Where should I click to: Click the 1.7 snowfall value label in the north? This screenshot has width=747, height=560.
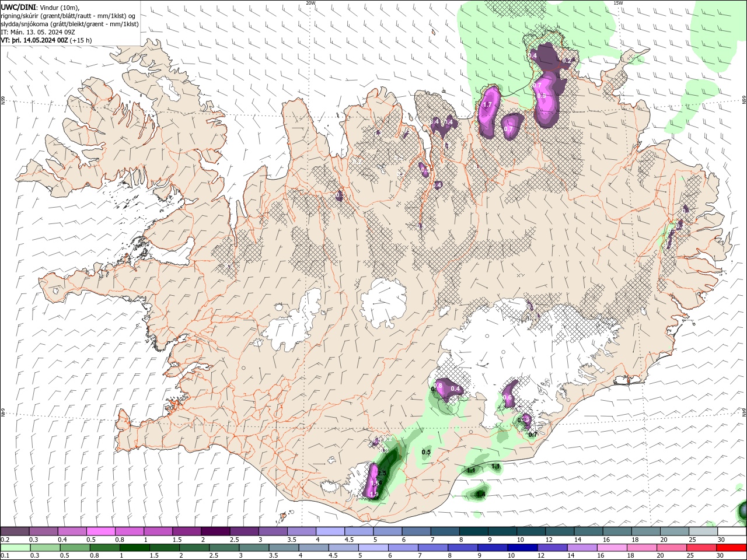click(x=487, y=105)
